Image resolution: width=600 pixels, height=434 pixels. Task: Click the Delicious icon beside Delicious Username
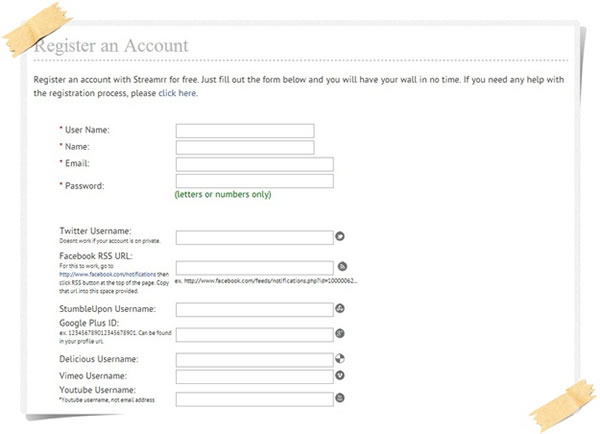pyautogui.click(x=340, y=359)
